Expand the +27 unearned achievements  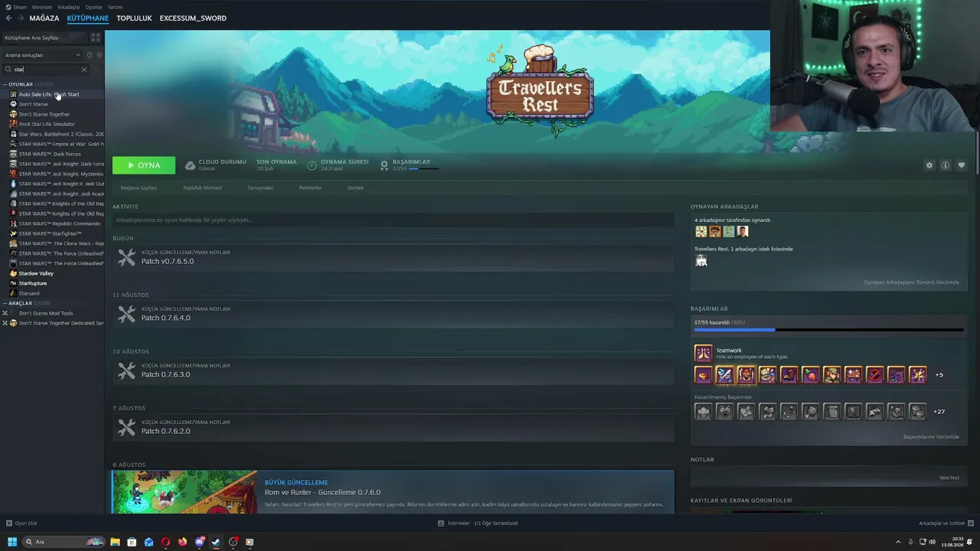pos(939,412)
